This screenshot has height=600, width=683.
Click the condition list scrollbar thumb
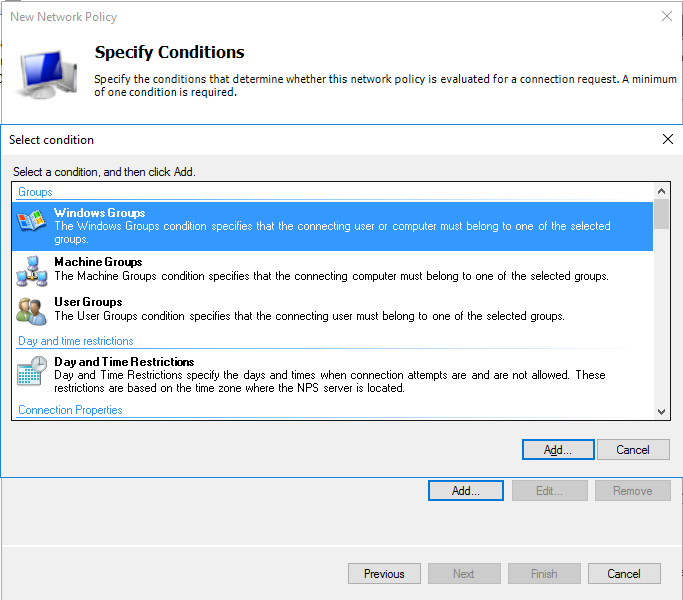[x=661, y=214]
